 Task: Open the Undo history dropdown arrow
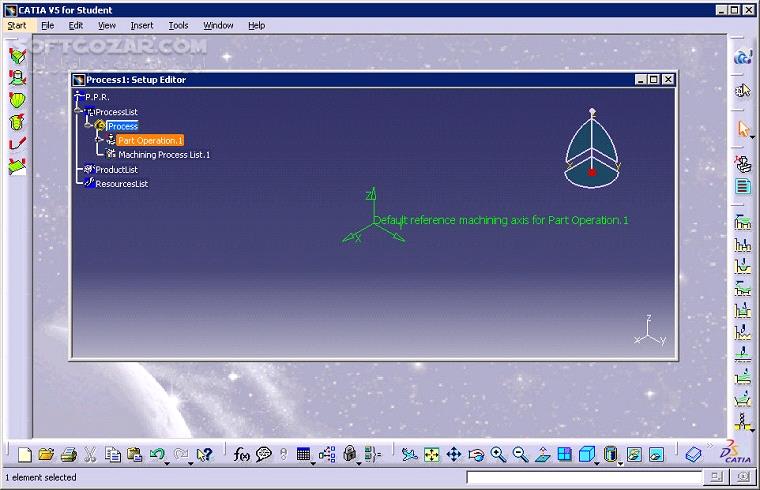(x=167, y=464)
